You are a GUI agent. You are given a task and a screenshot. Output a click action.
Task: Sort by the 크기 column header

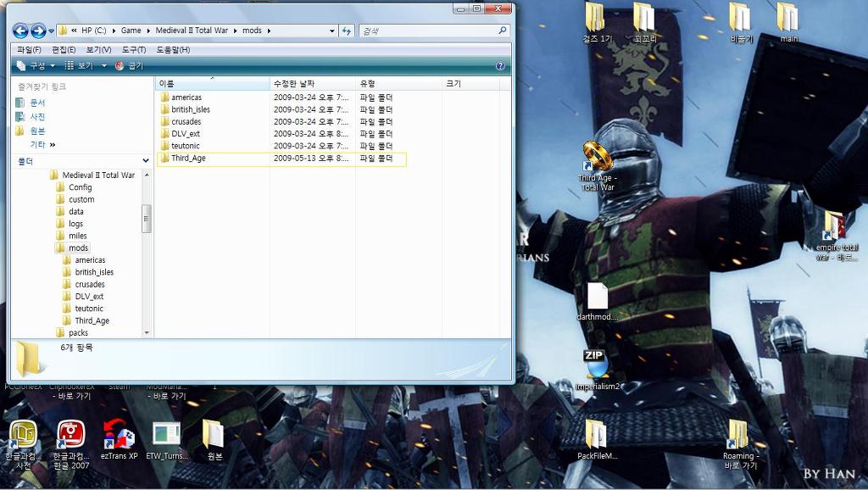[470, 84]
